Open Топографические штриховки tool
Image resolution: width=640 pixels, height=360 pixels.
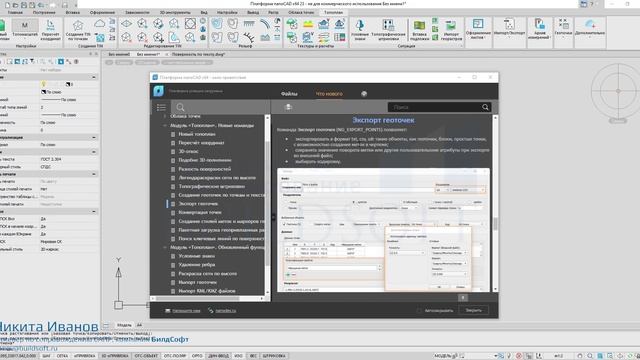[388, 30]
